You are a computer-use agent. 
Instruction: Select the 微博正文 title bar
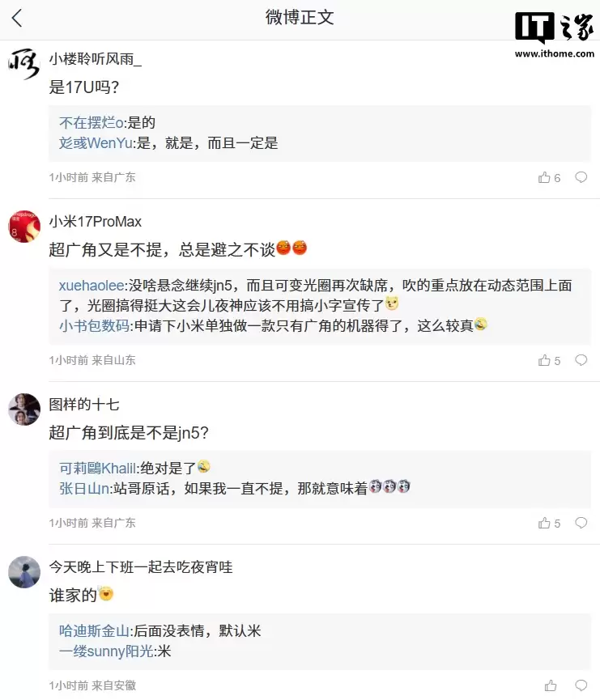pos(300,18)
